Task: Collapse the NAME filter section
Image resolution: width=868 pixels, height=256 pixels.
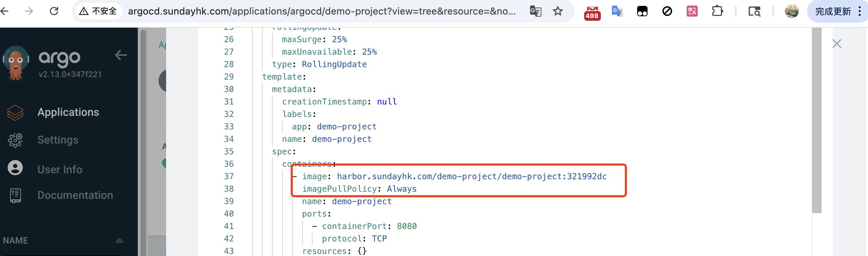Action: (x=119, y=240)
